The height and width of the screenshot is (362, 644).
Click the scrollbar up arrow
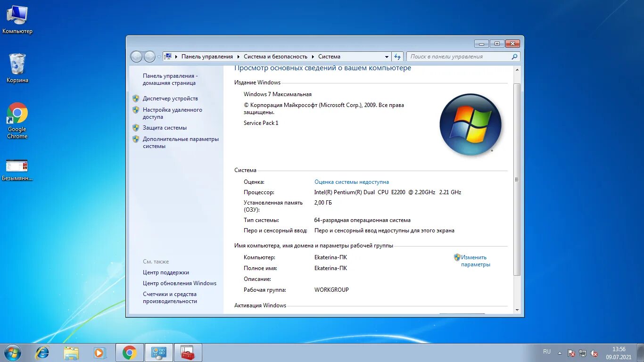[517, 70]
